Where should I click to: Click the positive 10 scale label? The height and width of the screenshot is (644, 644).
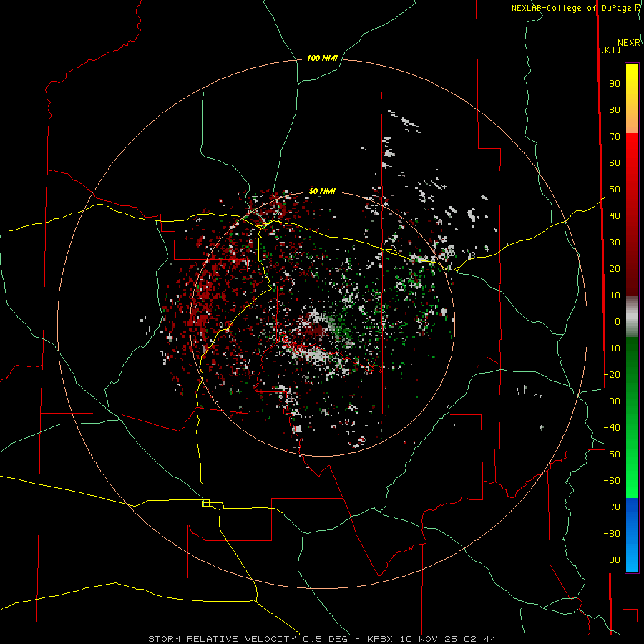click(615, 296)
